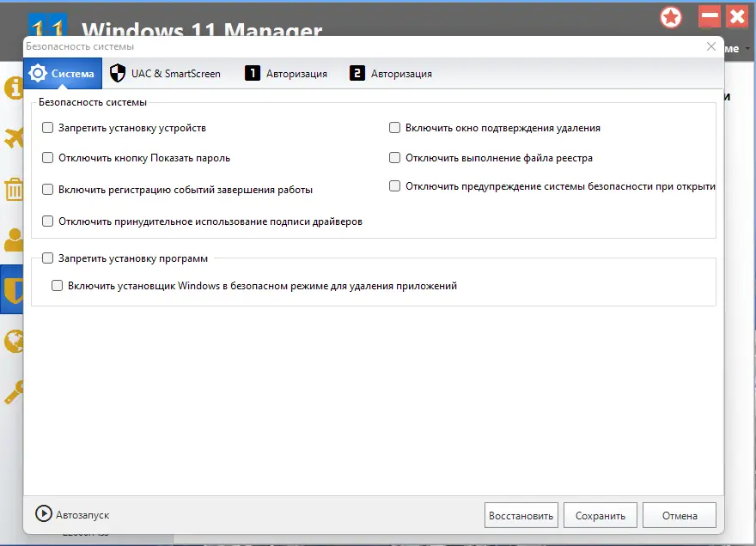Click the Восстановить button

tap(521, 515)
